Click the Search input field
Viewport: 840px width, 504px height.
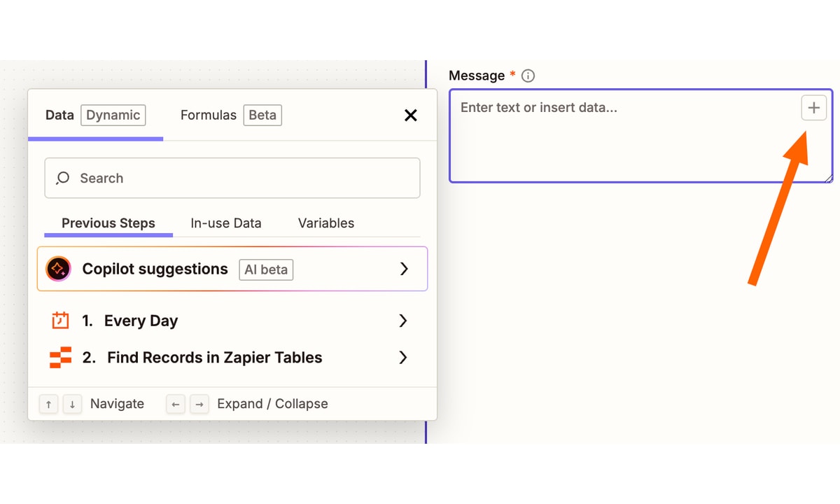click(232, 178)
